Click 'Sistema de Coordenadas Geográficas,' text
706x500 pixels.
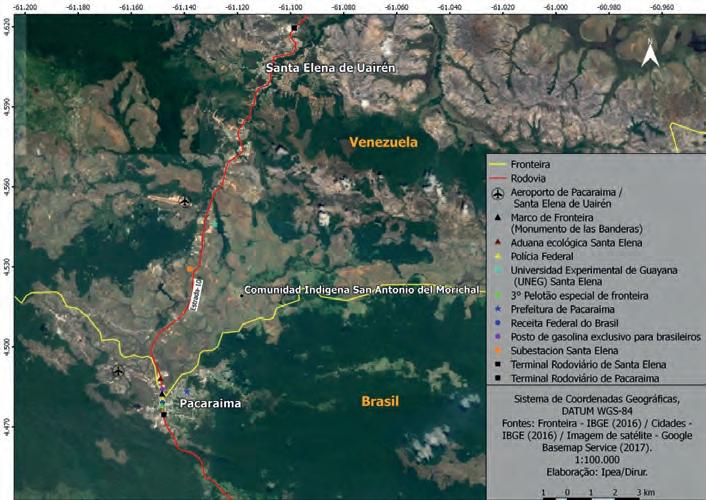[x=597, y=399]
